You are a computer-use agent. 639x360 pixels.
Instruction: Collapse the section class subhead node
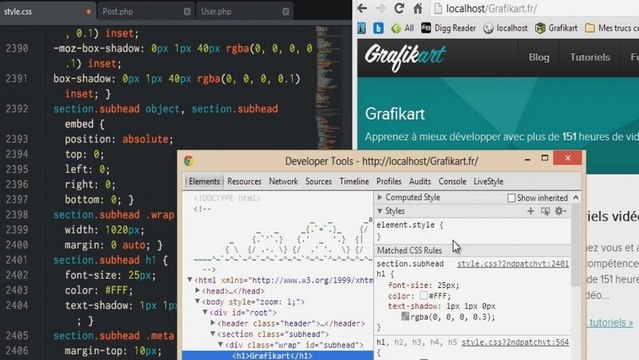point(213,334)
